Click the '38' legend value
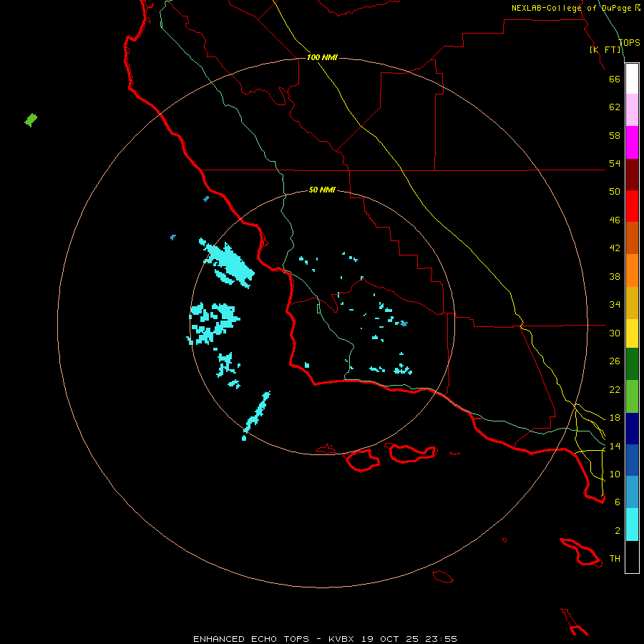644x644 pixels. click(615, 276)
